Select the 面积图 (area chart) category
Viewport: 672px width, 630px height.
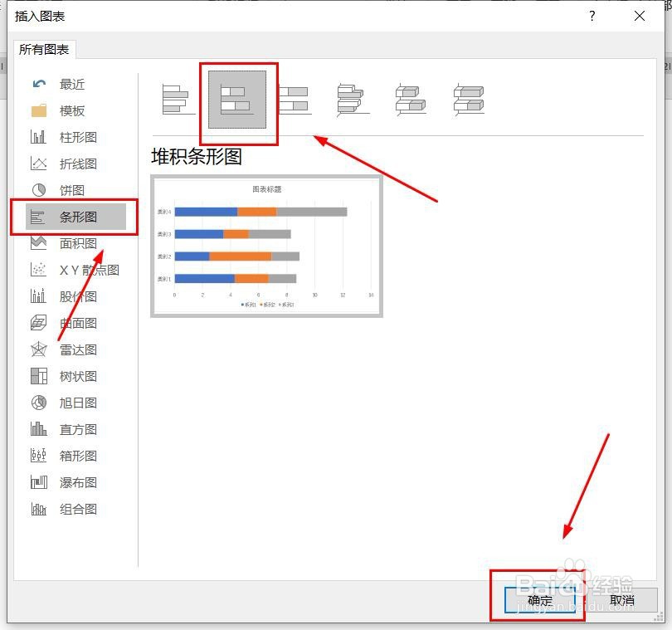75,243
